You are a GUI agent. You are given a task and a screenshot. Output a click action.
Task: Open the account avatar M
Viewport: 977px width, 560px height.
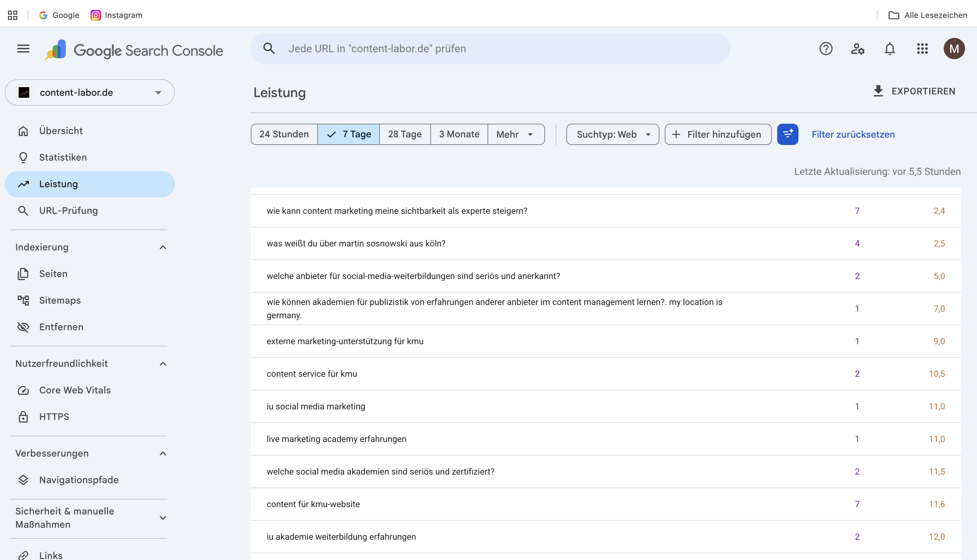coord(954,49)
